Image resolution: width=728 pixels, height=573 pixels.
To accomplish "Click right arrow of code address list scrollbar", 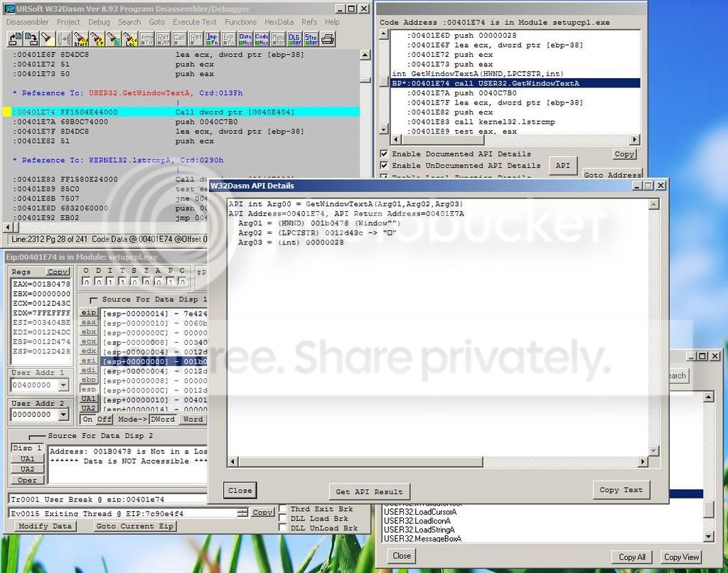I will pos(635,139).
